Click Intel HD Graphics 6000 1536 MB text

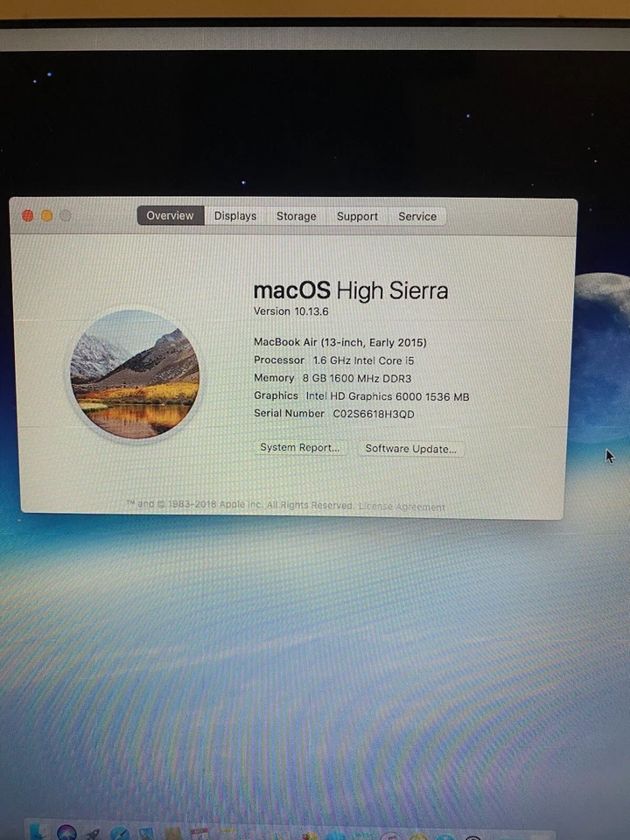coord(388,396)
